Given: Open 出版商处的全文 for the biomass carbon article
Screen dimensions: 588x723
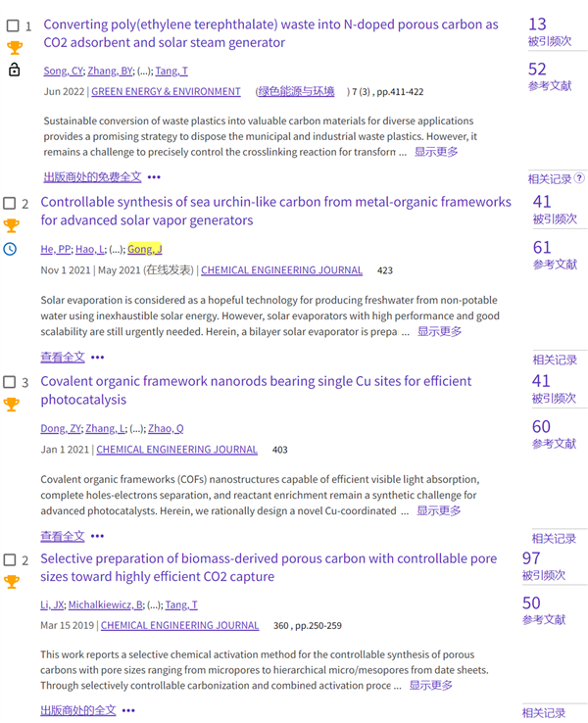Looking at the screenshot, I should (77, 710).
